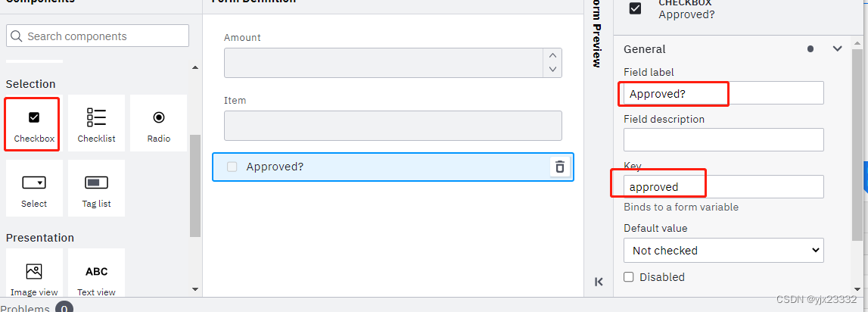Tick the Approved? checkbox in form
The height and width of the screenshot is (312, 868).
click(x=232, y=167)
